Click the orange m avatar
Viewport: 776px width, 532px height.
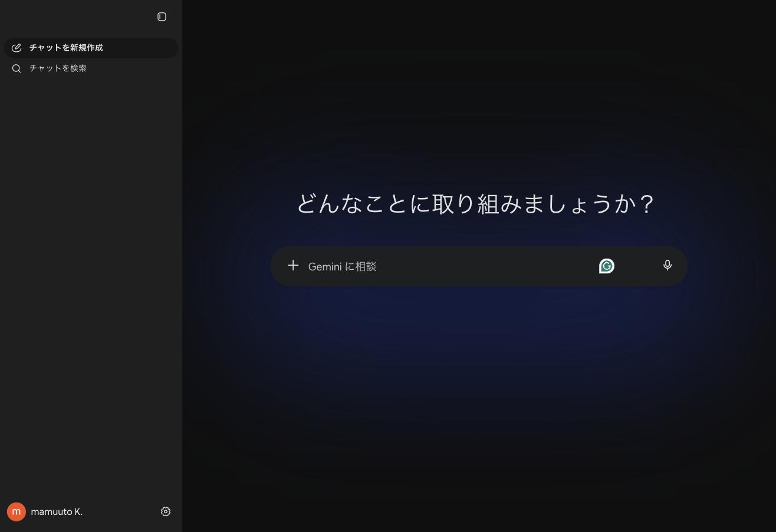point(17,511)
